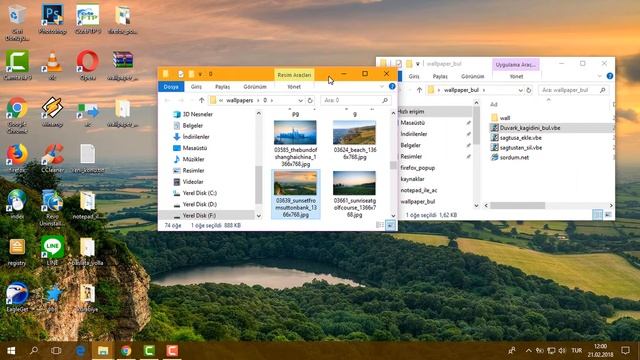640x360 pixels.
Task: Click the search magnifier in the wallpaper_bul window
Action: (x=603, y=90)
